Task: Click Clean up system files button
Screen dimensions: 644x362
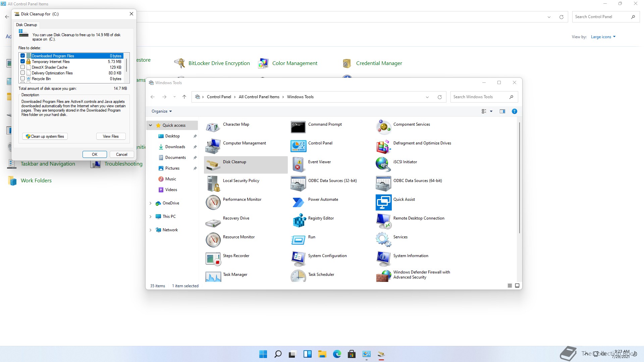Action: (x=45, y=136)
